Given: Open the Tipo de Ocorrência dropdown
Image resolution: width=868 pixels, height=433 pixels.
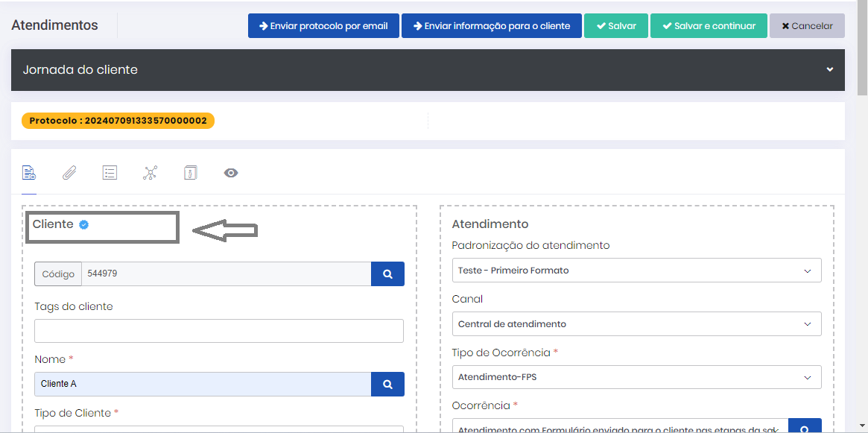Looking at the screenshot, I should [x=636, y=377].
